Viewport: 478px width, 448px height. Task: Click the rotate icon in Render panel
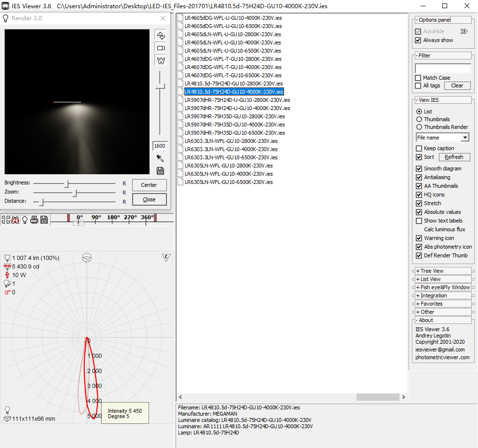[161, 36]
